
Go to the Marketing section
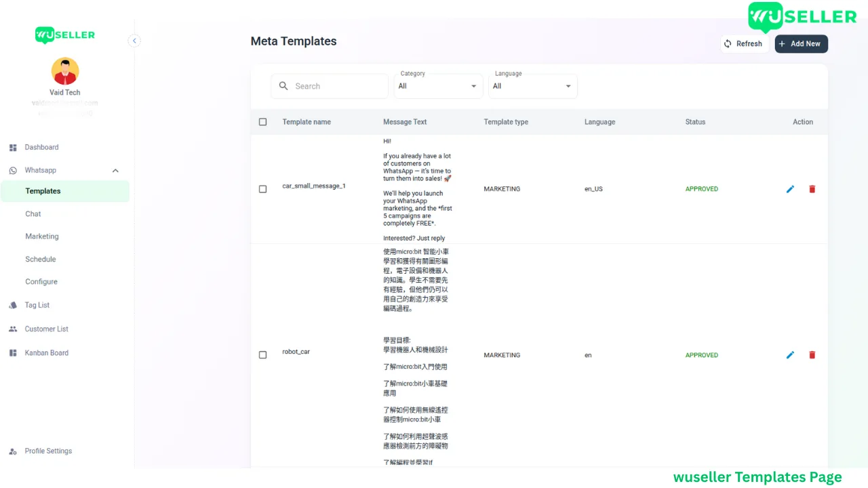(x=42, y=237)
